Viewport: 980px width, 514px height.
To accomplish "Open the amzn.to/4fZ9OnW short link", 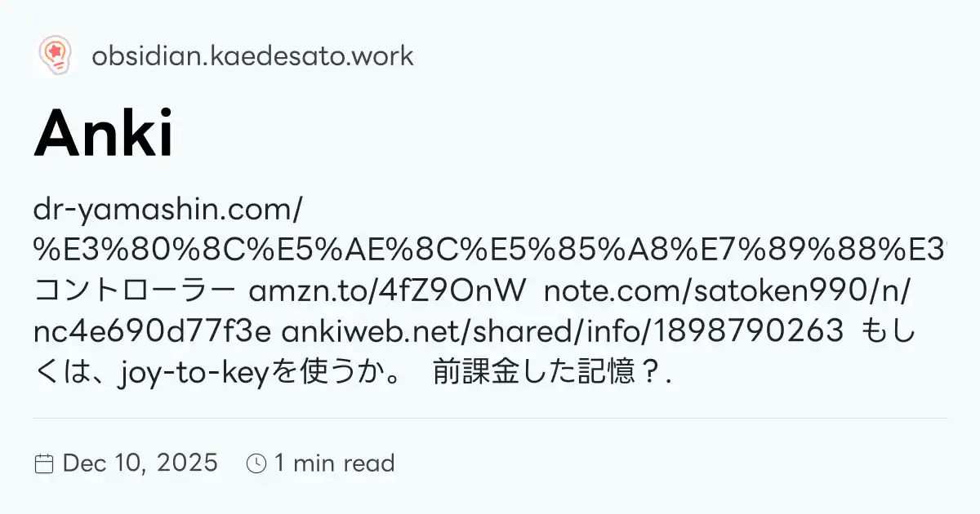I will coord(384,290).
